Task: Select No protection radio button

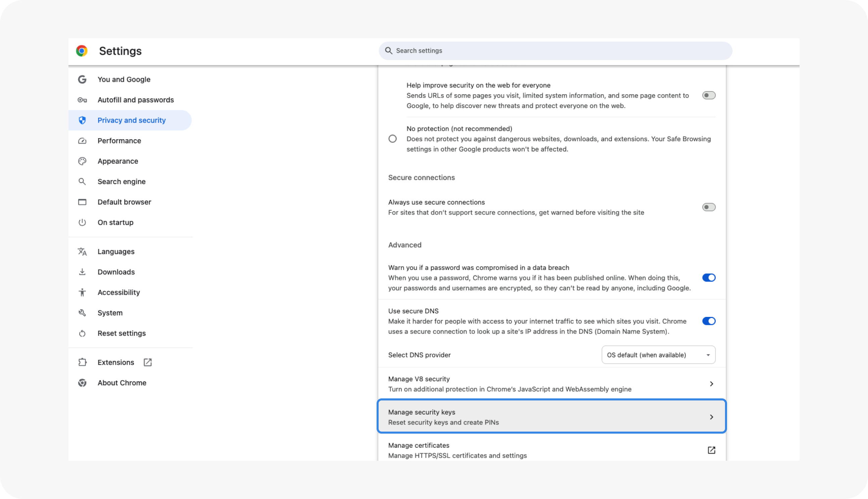Action: click(x=392, y=139)
